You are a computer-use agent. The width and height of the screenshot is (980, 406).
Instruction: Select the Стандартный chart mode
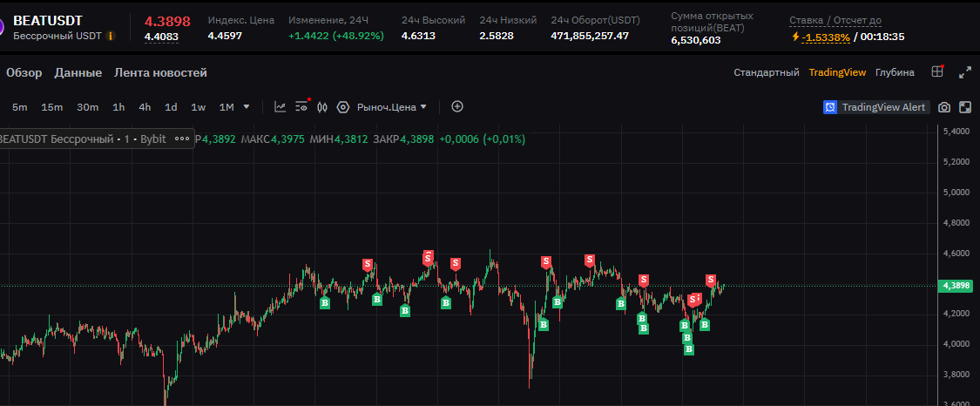[x=767, y=72]
